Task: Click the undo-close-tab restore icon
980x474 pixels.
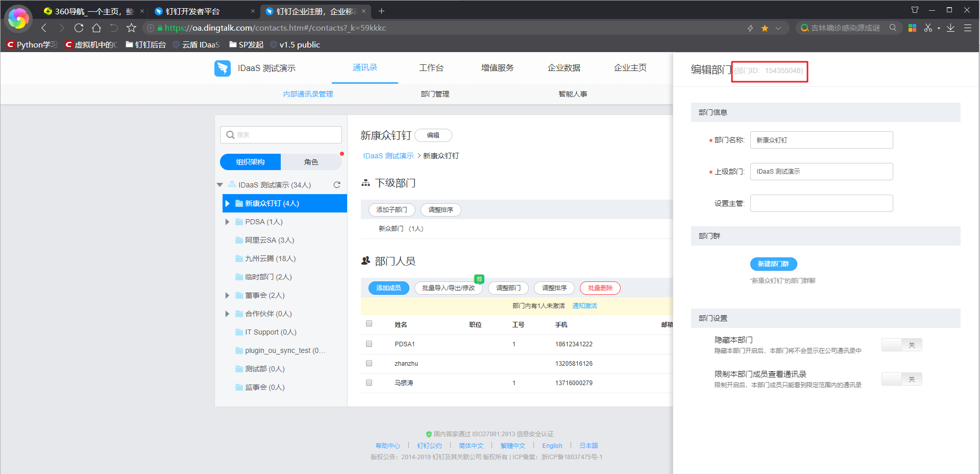Action: click(x=114, y=28)
